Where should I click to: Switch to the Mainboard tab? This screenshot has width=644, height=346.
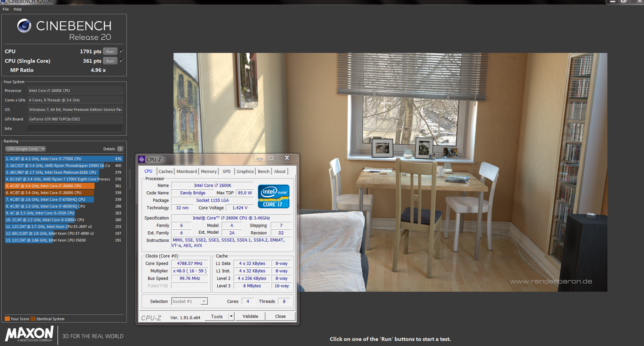[x=186, y=172]
